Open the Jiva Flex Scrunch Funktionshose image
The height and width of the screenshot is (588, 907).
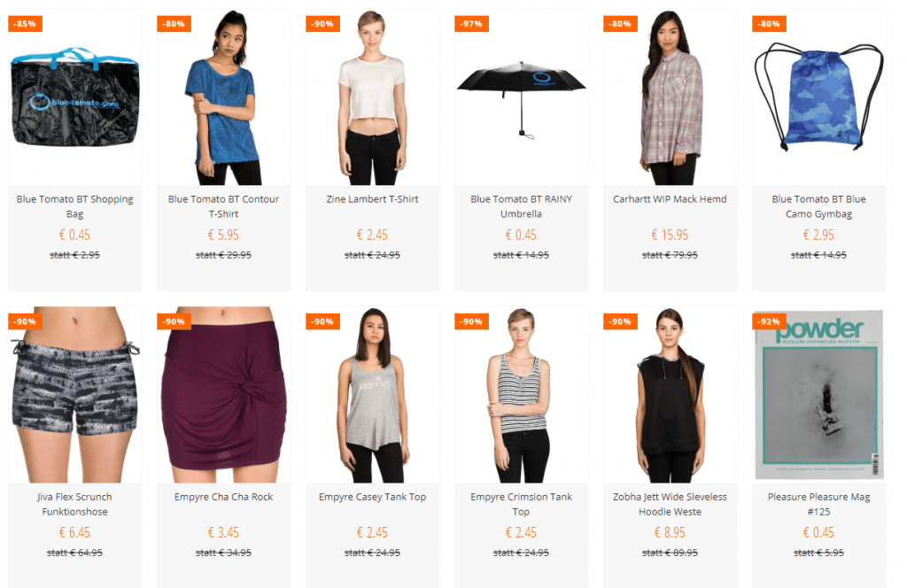[74, 394]
